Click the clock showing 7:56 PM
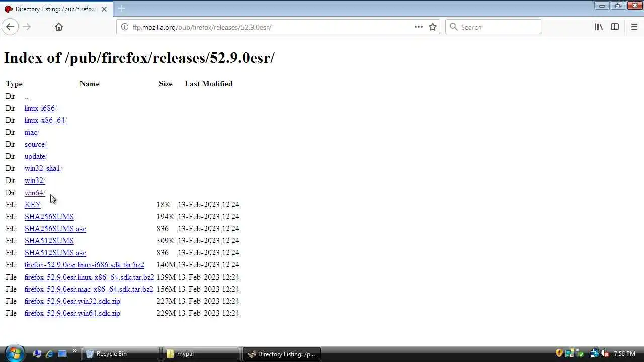 pos(624,354)
